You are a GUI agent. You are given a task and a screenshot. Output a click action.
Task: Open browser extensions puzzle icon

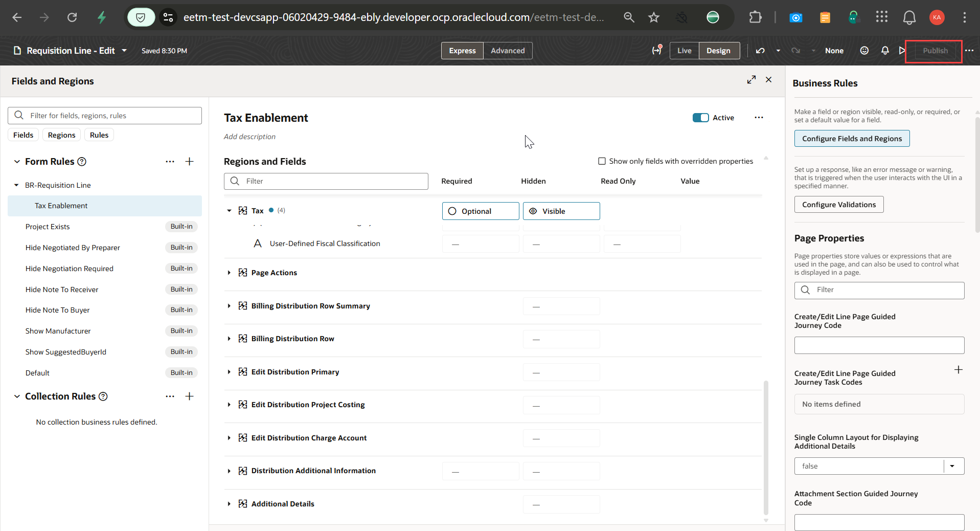click(756, 17)
